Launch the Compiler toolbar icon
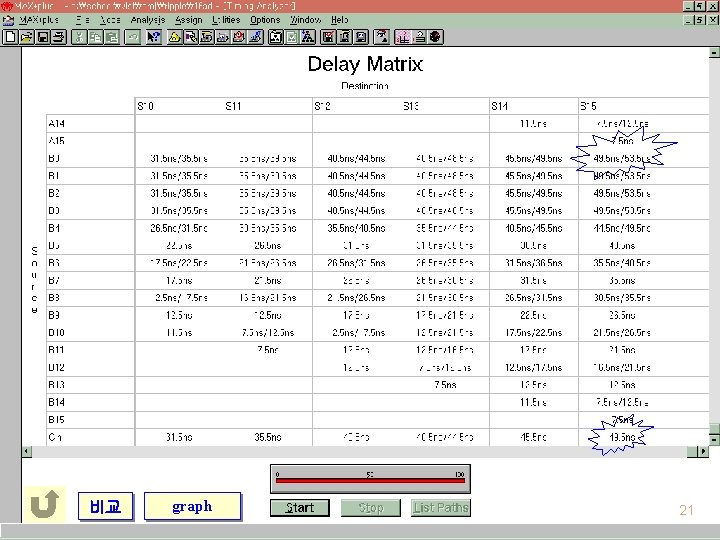 click(207, 37)
